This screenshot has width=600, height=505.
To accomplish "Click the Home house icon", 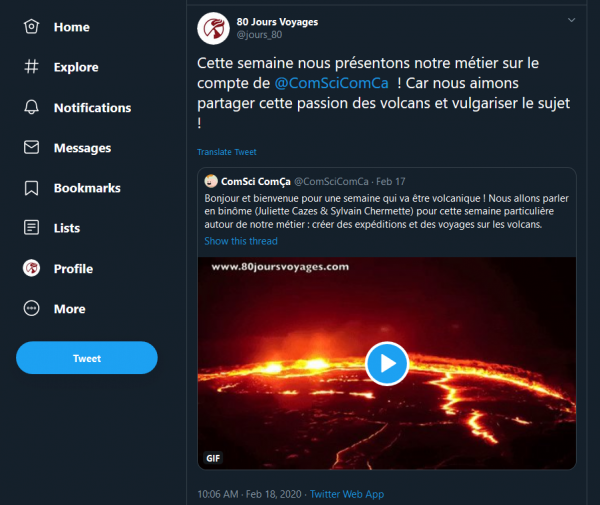I will pos(32,27).
